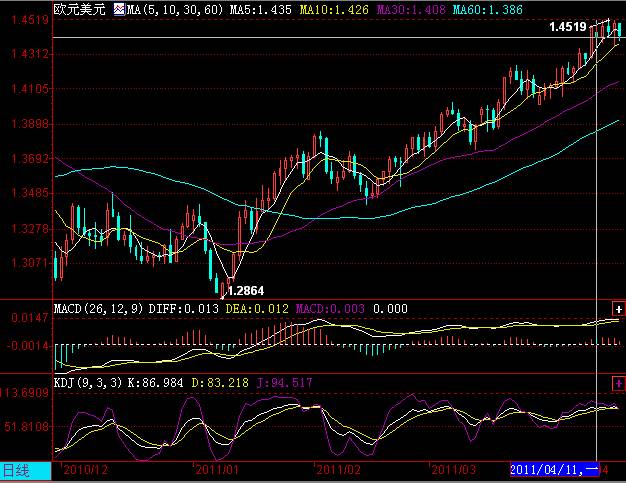Click the 1.3485 price axis label

[30, 194]
